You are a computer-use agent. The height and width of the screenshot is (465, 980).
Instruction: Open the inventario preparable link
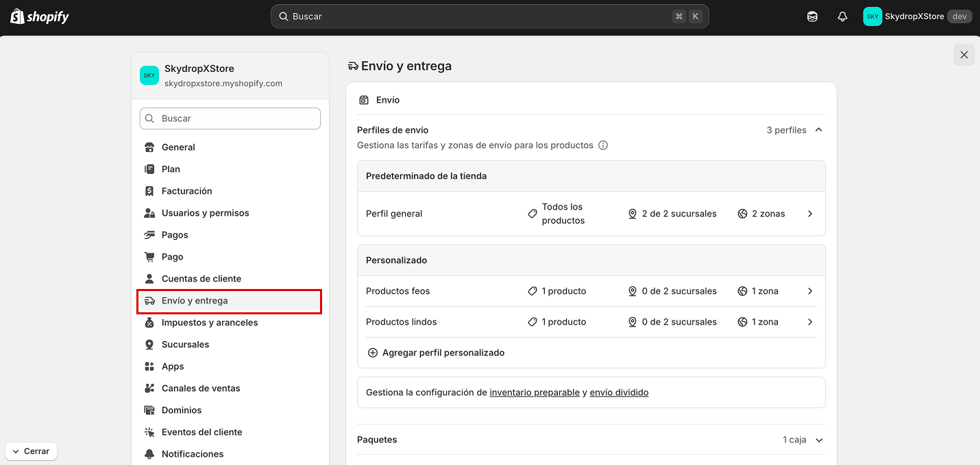pyautogui.click(x=535, y=392)
